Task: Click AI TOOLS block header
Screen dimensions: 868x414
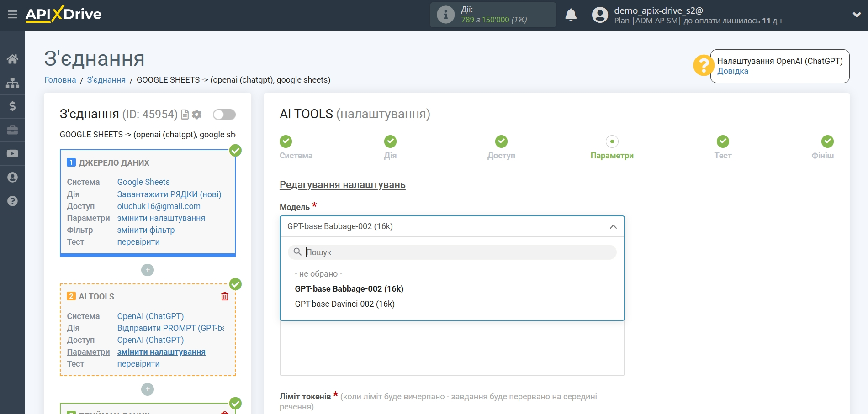Action: 96,297
